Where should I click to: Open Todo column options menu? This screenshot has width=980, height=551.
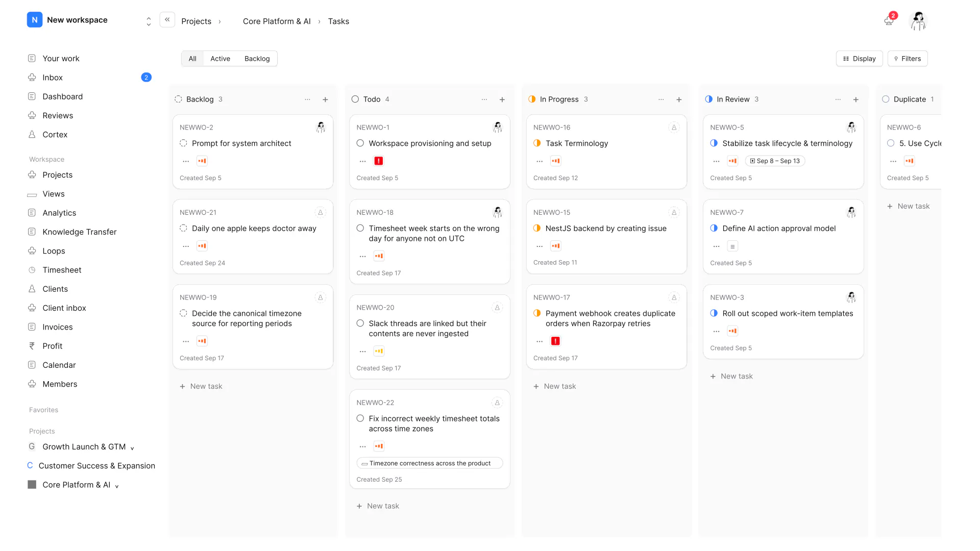(x=484, y=99)
